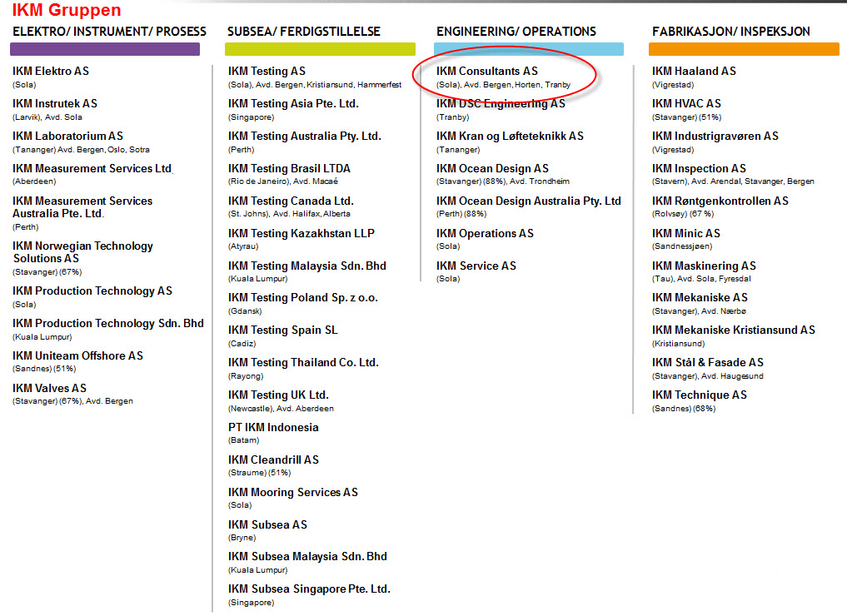This screenshot has height=616, width=847.
Task: Click IKM Haaland AS listing
Action: (x=694, y=72)
